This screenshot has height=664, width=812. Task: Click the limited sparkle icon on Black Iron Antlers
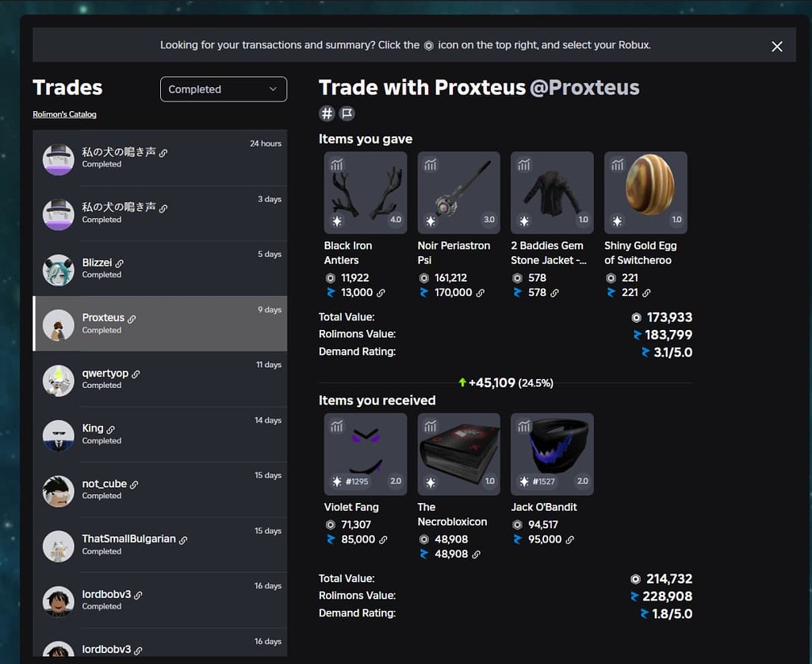point(337,221)
